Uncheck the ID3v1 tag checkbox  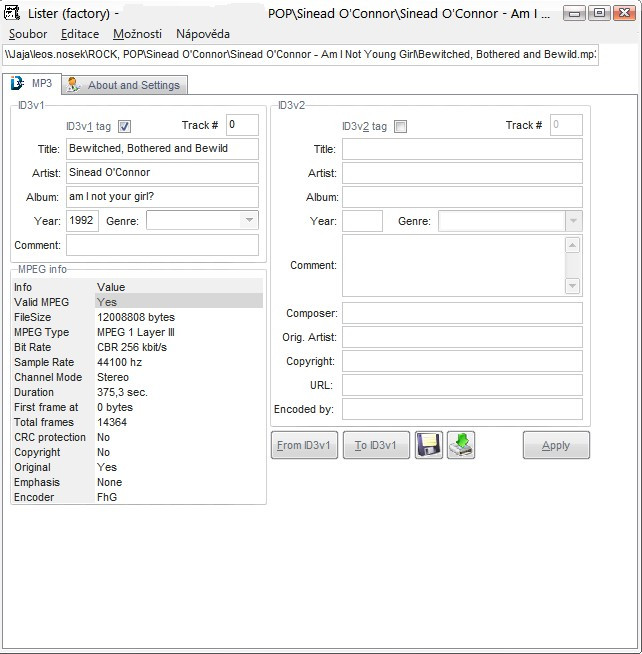(124, 126)
